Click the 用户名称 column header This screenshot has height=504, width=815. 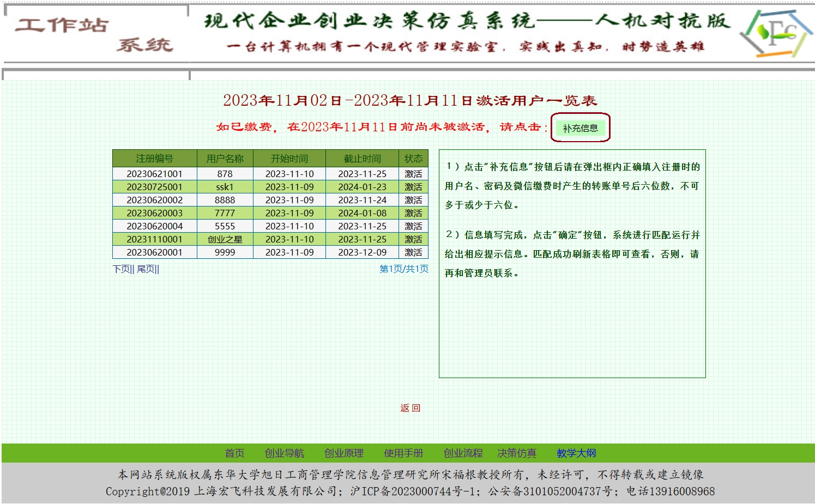[x=225, y=159]
